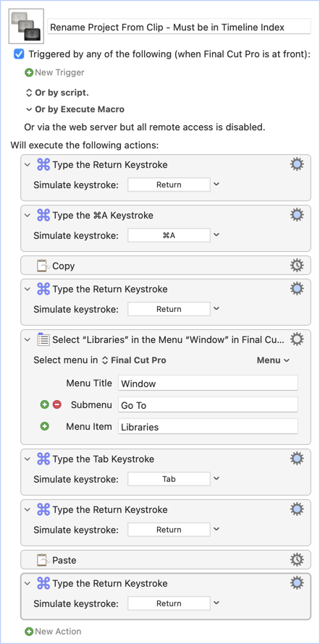Toggle the Triggered by any checkbox
320x644 pixels.
[x=19, y=54]
